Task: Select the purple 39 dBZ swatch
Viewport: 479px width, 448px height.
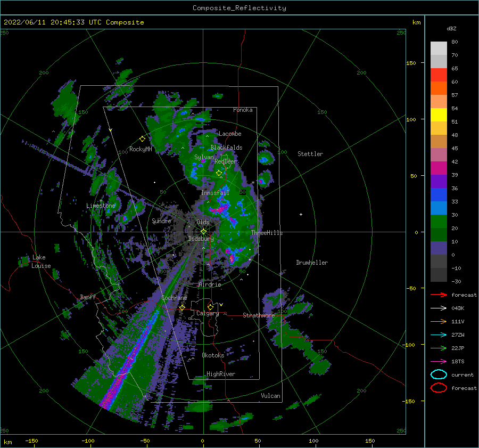Action: pos(439,181)
